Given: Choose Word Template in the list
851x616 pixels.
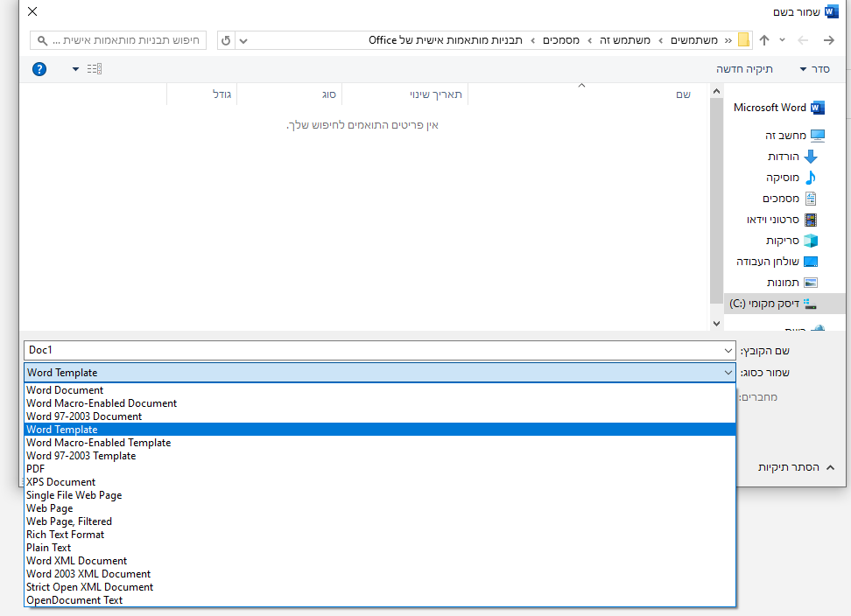Looking at the screenshot, I should 380,430.
